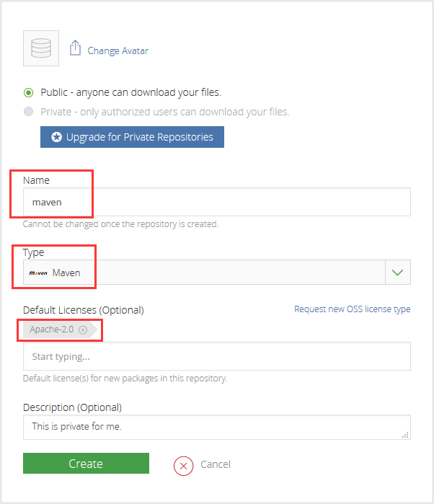
Task: Click the Maven logo in Type field
Action: point(38,273)
